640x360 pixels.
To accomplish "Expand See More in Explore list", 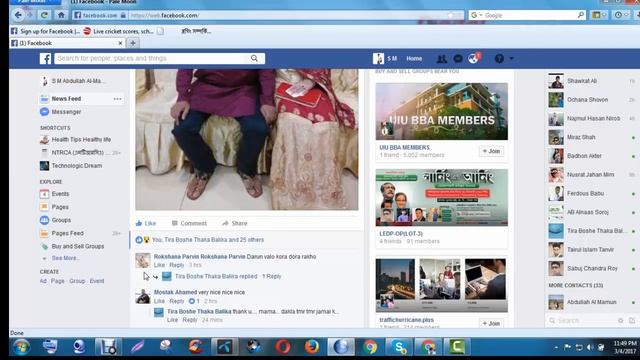I will [65, 258].
